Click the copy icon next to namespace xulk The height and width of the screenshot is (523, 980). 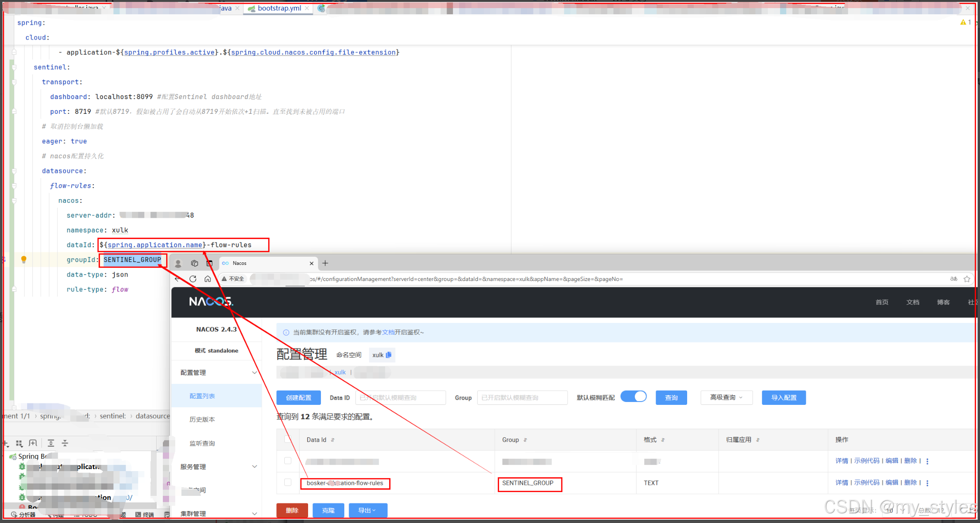point(390,354)
